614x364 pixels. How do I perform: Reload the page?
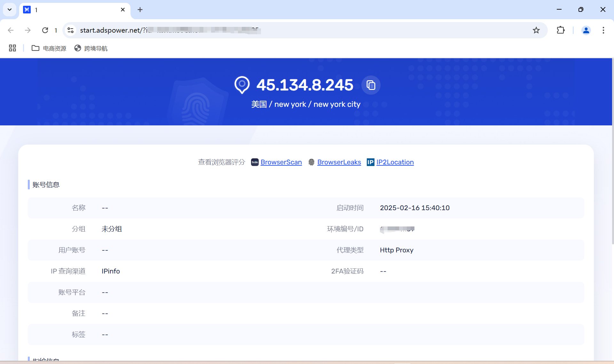pos(45,30)
